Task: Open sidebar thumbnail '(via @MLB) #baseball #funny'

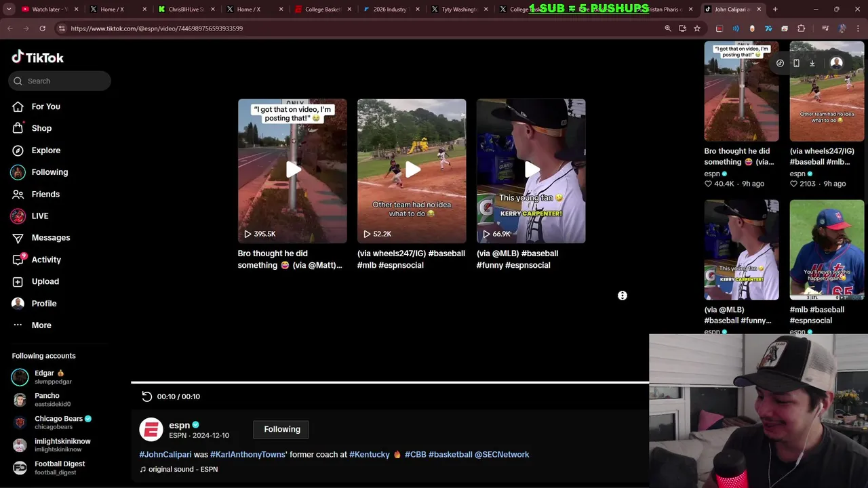Action: point(741,249)
